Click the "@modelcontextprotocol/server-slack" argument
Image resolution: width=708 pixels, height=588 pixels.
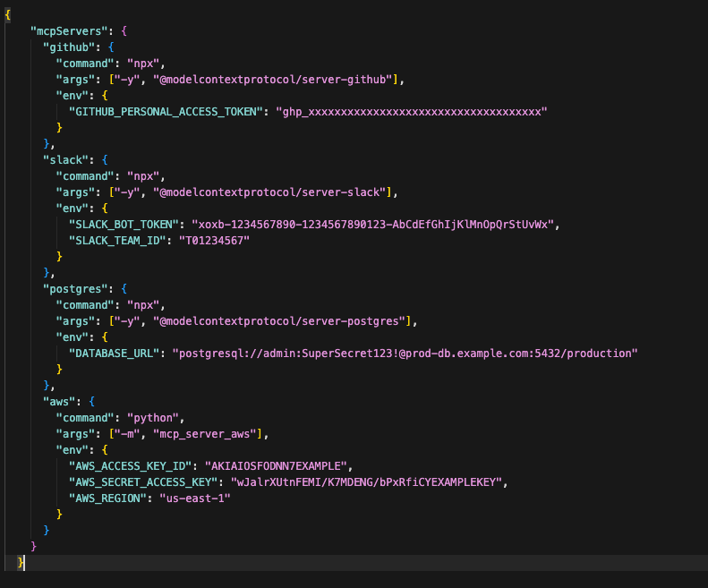coord(273,192)
